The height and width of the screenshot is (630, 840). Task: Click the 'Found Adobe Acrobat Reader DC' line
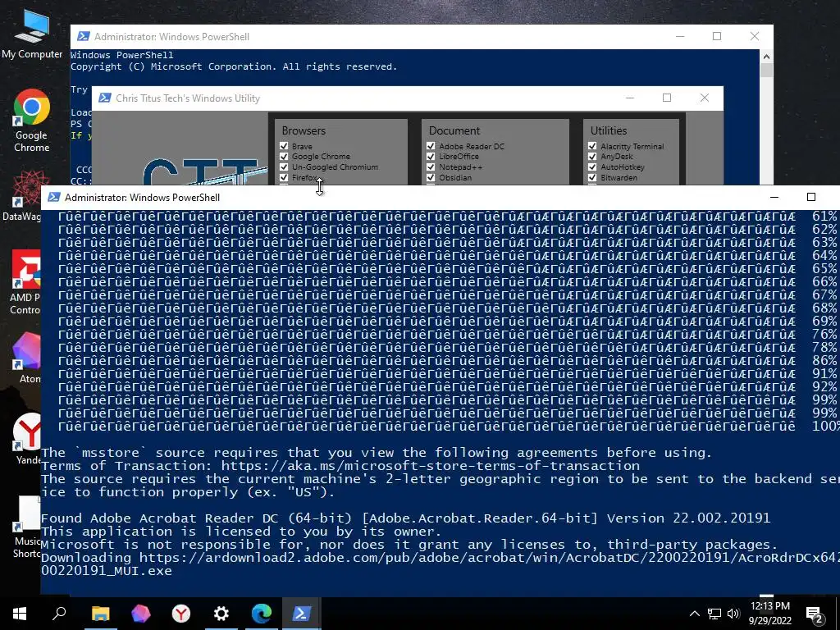point(405,518)
